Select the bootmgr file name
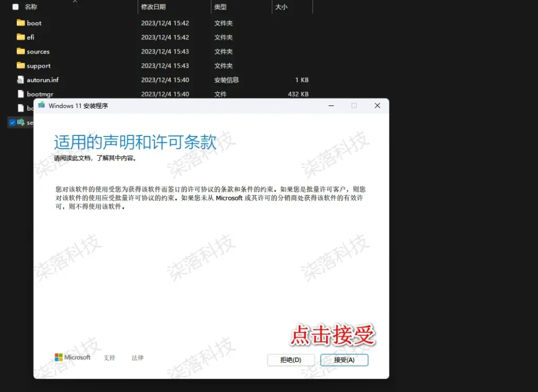 40,94
